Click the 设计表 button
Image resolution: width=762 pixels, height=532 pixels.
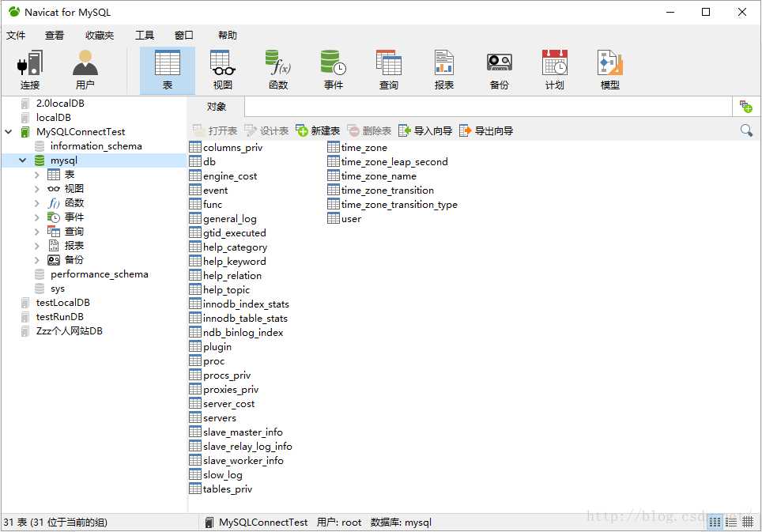tap(266, 130)
